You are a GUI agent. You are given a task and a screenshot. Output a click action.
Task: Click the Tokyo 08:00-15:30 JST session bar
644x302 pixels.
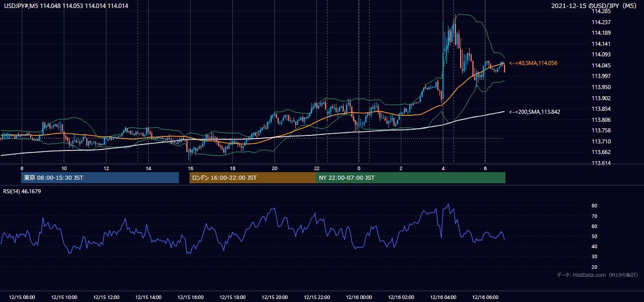pyautogui.click(x=100, y=178)
